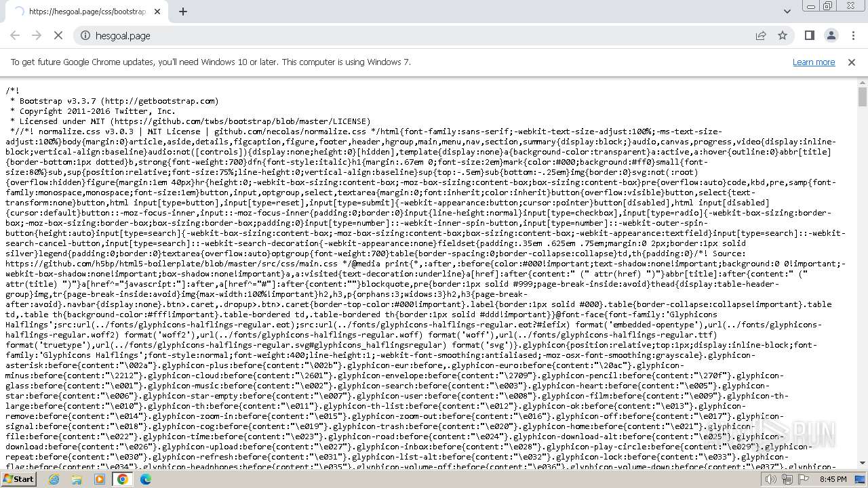
Task: Open the volume control in tray
Action: pos(771,479)
